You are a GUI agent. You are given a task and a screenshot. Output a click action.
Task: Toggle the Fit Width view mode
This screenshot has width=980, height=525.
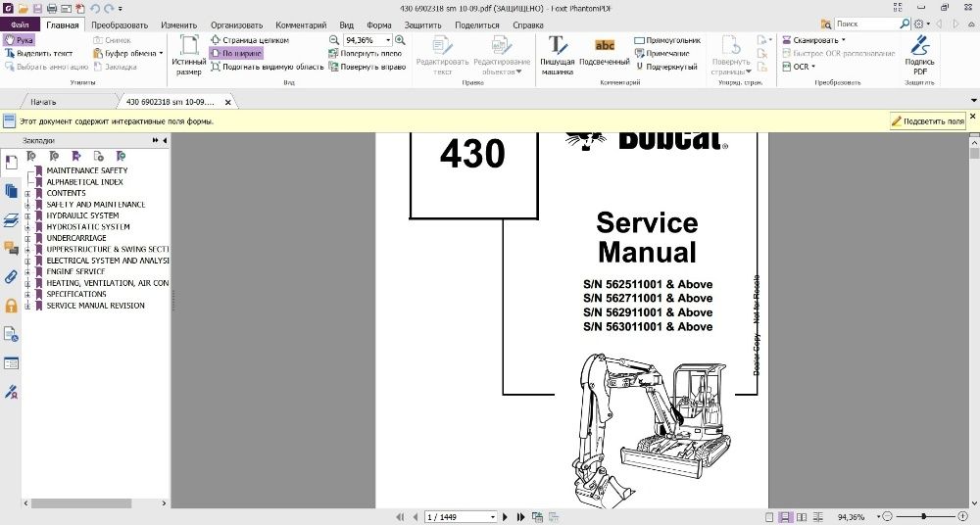pyautogui.click(x=236, y=53)
